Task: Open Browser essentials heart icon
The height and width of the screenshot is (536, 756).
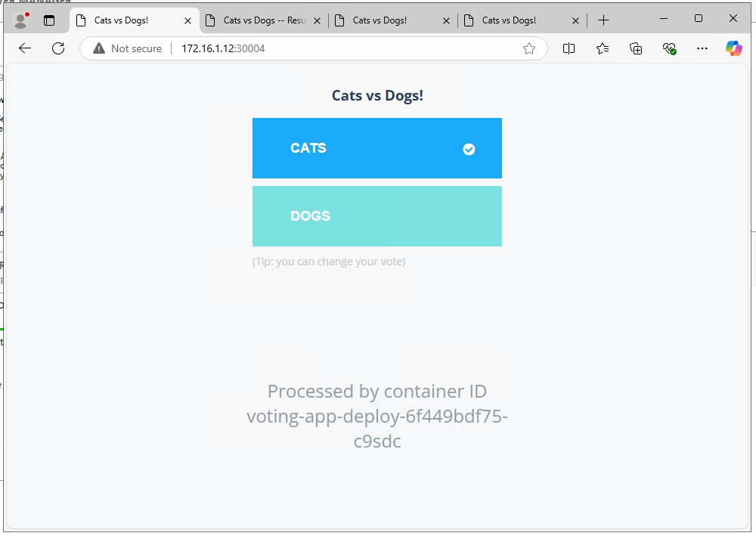Action: pos(669,48)
